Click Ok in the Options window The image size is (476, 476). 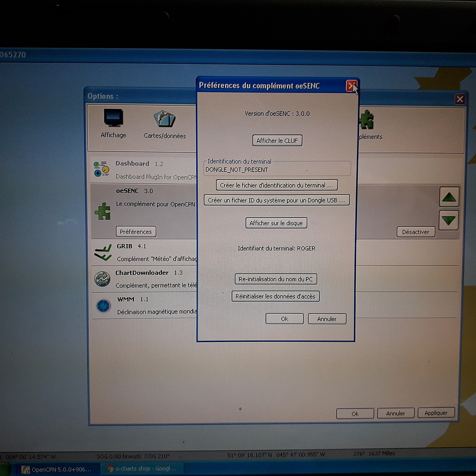click(355, 413)
